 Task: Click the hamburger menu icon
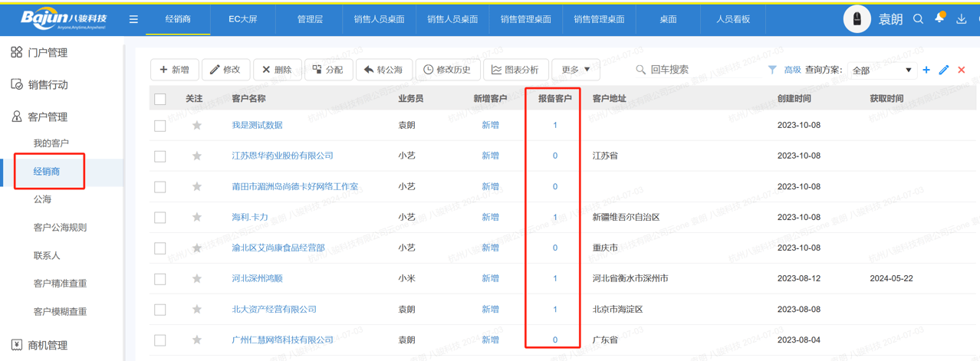133,19
